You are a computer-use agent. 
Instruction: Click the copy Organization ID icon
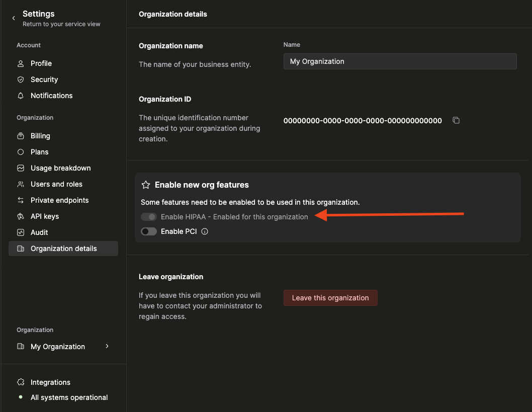[456, 120]
